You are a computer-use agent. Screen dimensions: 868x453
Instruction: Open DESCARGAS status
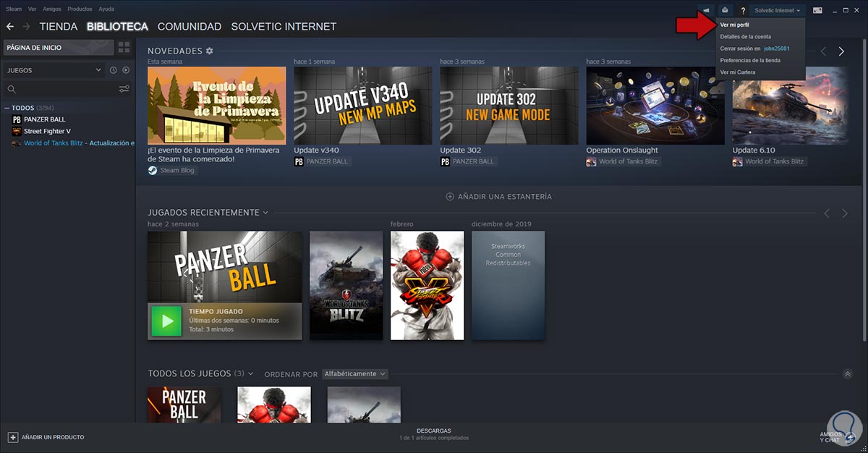(x=434, y=434)
